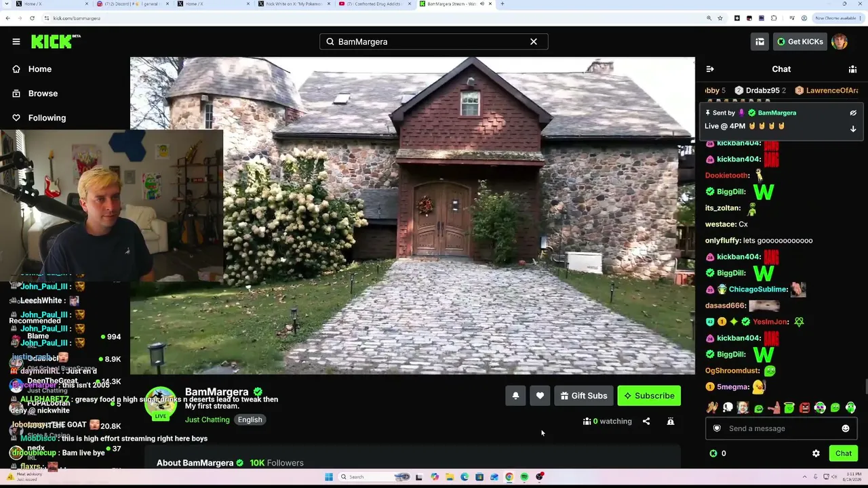Click the last quick emote in chat bar
This screenshot has height=488, width=868.
[850, 408]
